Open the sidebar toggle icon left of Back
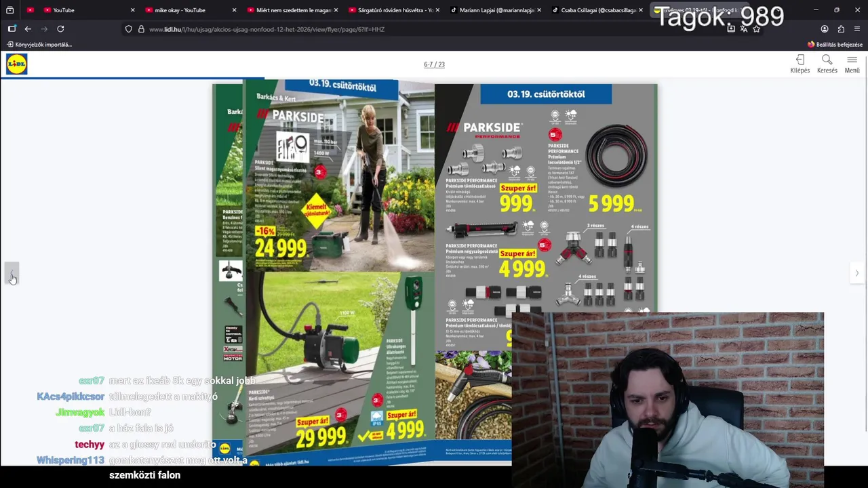868x488 pixels. 12,29
